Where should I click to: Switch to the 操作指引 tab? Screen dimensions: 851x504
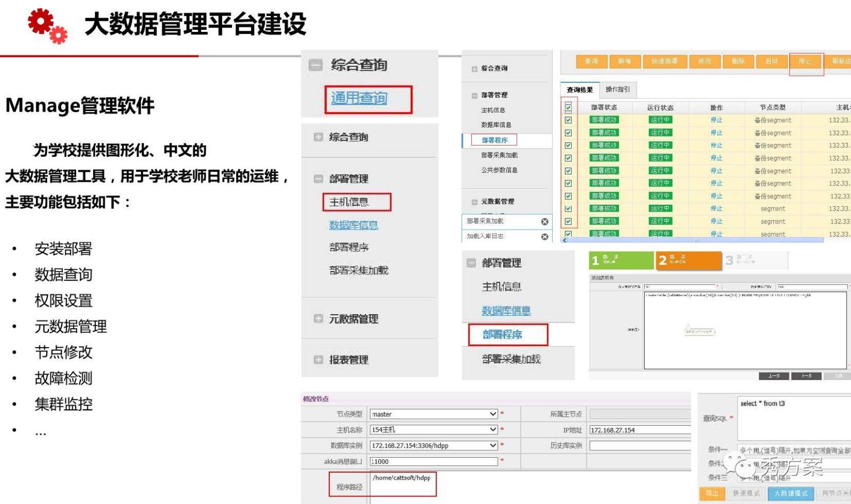click(x=618, y=89)
